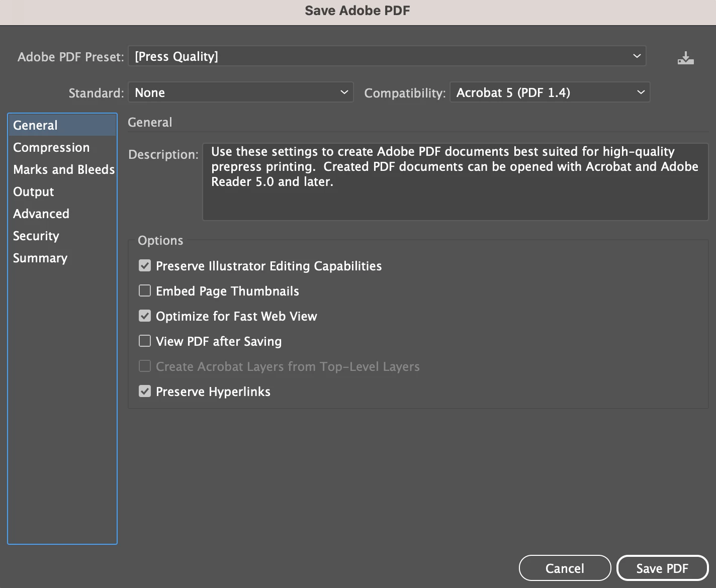View the Summary section
This screenshot has width=716, height=588.
(x=62, y=258)
